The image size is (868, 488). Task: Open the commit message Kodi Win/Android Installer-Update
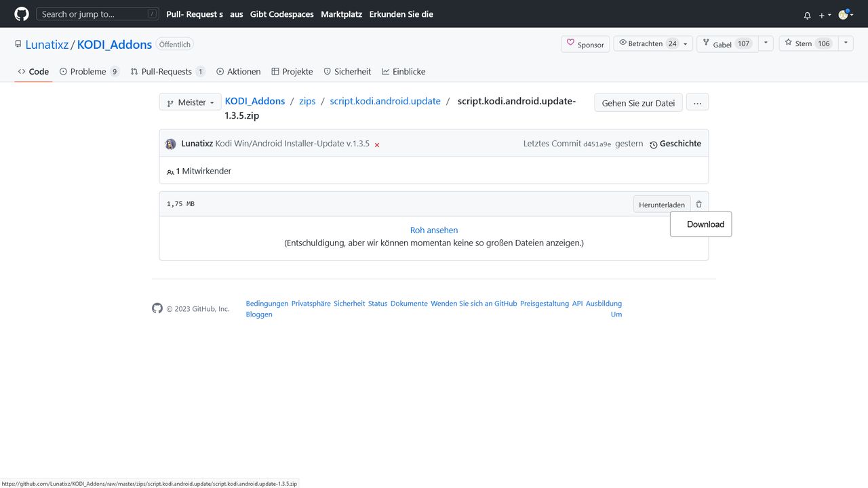pos(292,144)
